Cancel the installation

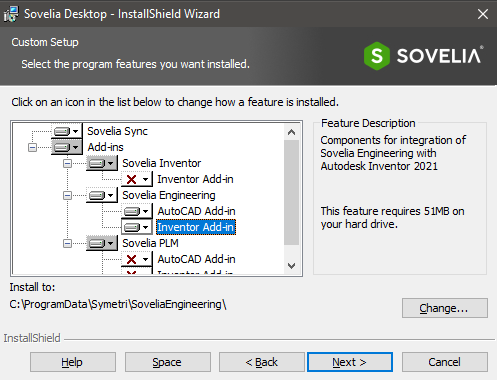click(x=445, y=362)
